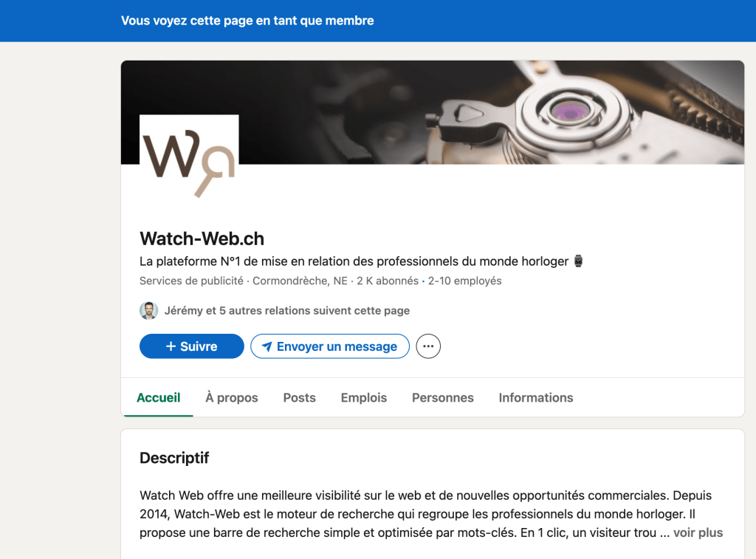This screenshot has height=559, width=756.
Task: Click the watch mechanism cover banner
Action: (x=491, y=112)
